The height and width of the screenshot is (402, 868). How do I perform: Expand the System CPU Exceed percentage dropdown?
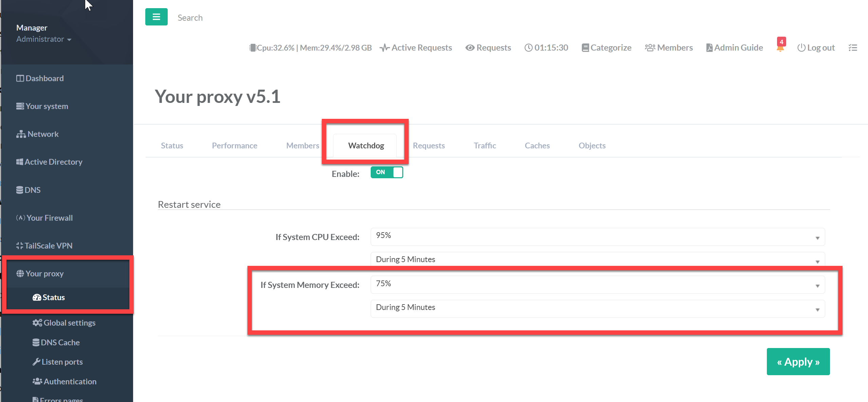point(597,237)
